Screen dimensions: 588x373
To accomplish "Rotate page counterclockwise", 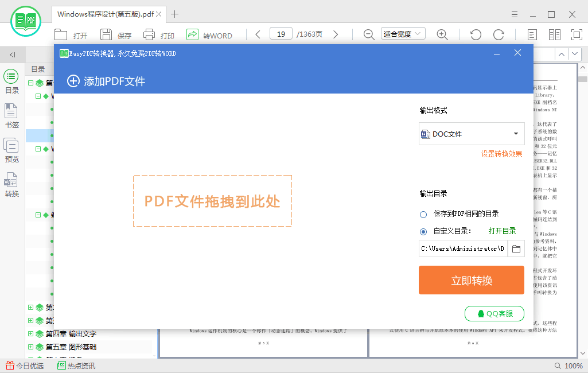I will tap(476, 34).
